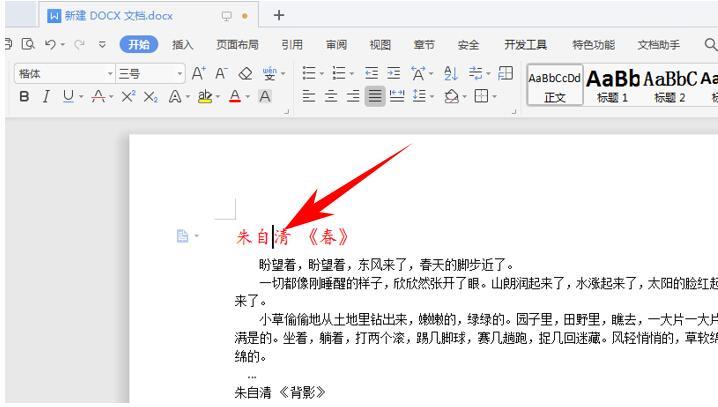
Task: Toggle superscript formatting
Action: pyautogui.click(x=128, y=96)
